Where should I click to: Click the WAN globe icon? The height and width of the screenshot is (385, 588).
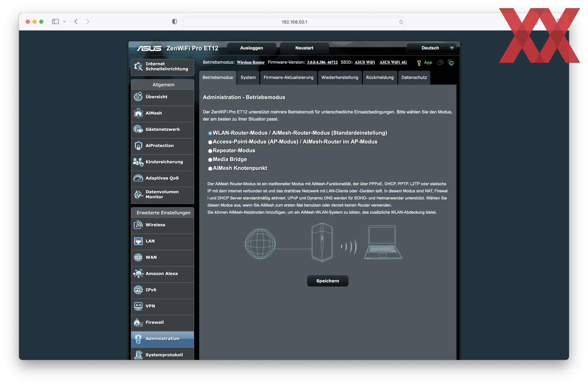click(138, 257)
